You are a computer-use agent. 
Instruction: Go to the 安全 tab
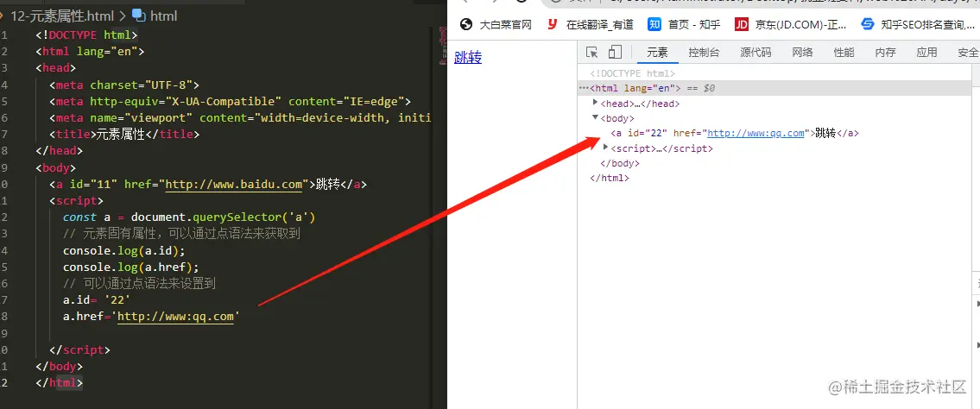(x=968, y=53)
